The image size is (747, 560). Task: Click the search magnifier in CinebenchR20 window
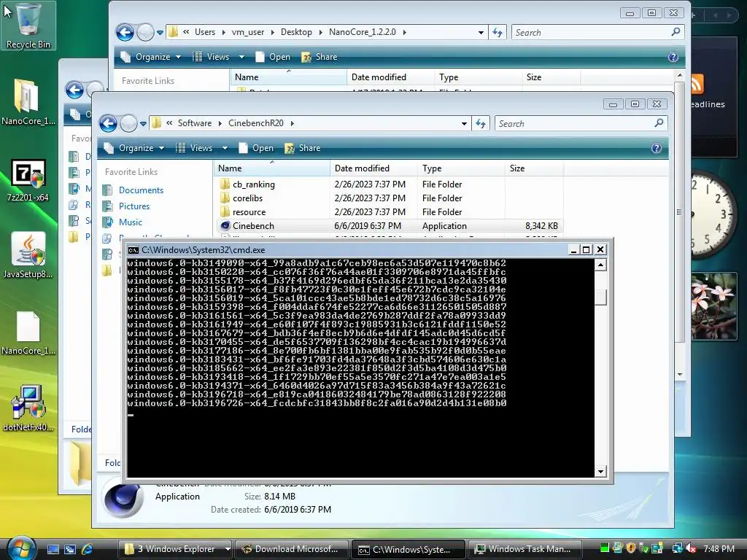pos(659,123)
